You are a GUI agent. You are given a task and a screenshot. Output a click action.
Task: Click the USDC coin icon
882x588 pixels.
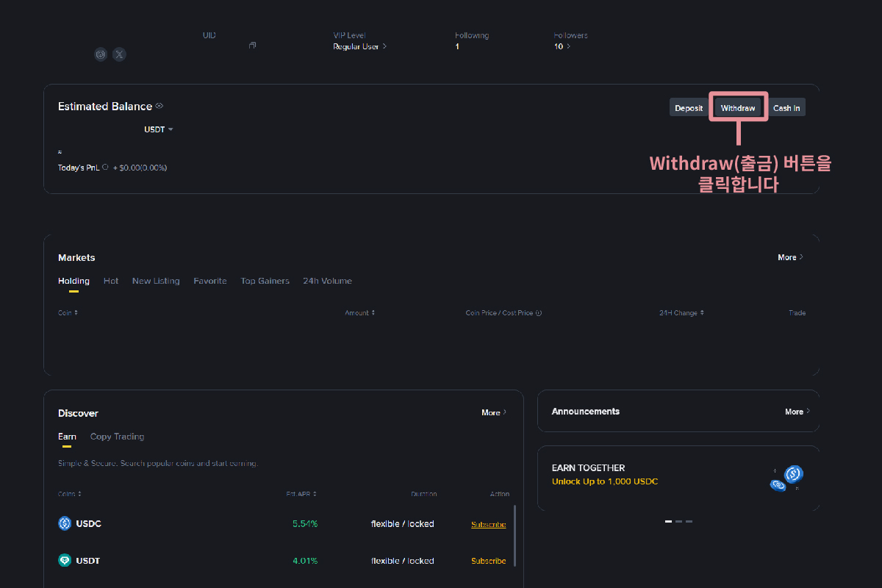click(65, 523)
